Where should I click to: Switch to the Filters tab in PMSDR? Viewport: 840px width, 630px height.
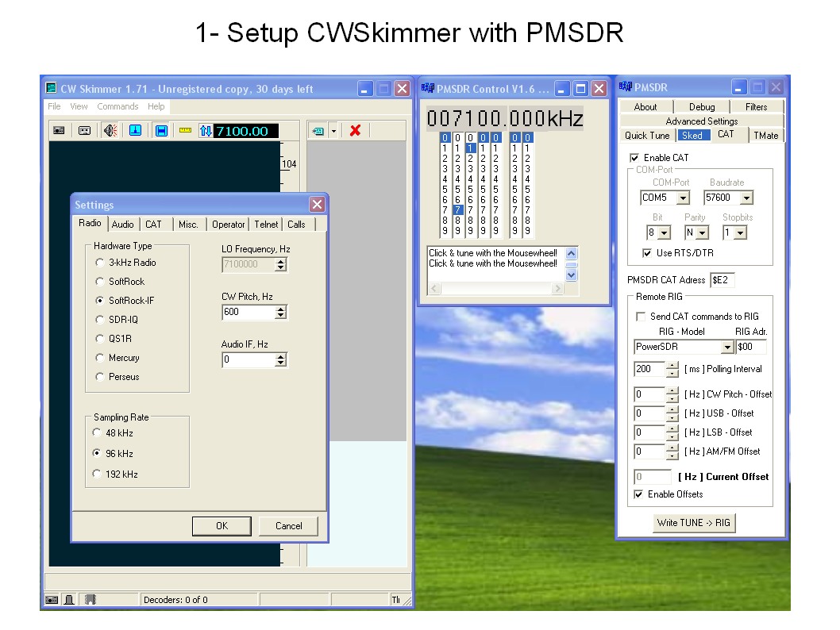coord(756,107)
